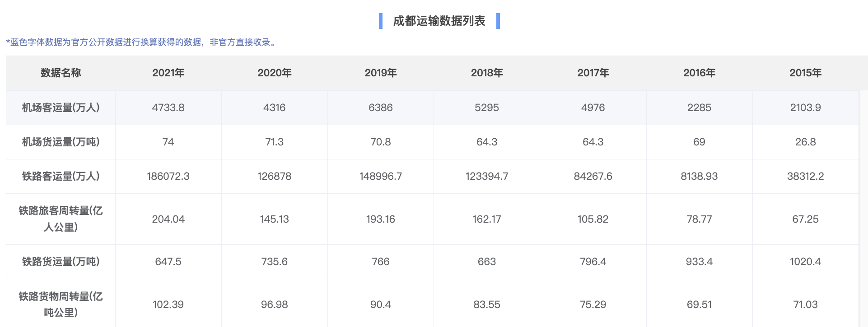The height and width of the screenshot is (327, 868).
Task: Click the 162.17 cell
Action: 487,219
